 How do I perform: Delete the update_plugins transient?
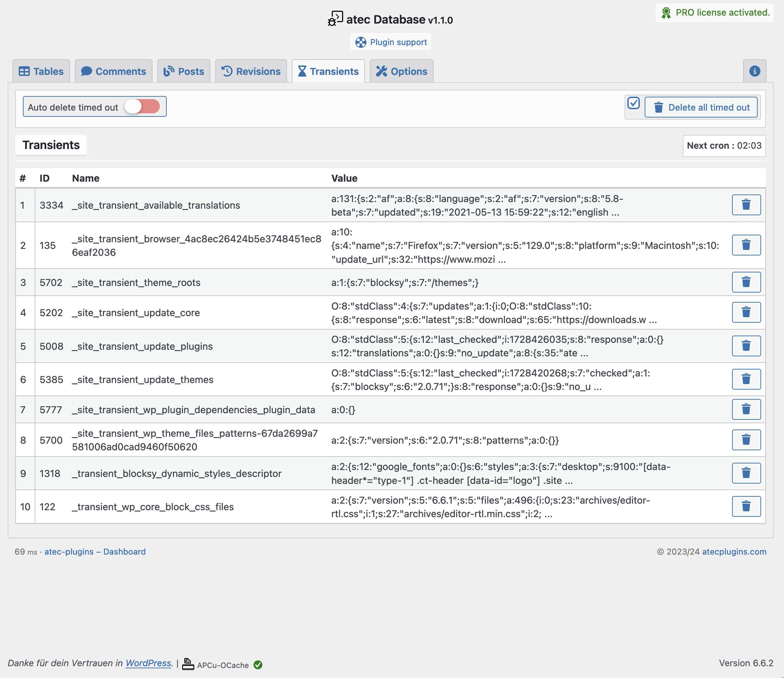pyautogui.click(x=746, y=346)
